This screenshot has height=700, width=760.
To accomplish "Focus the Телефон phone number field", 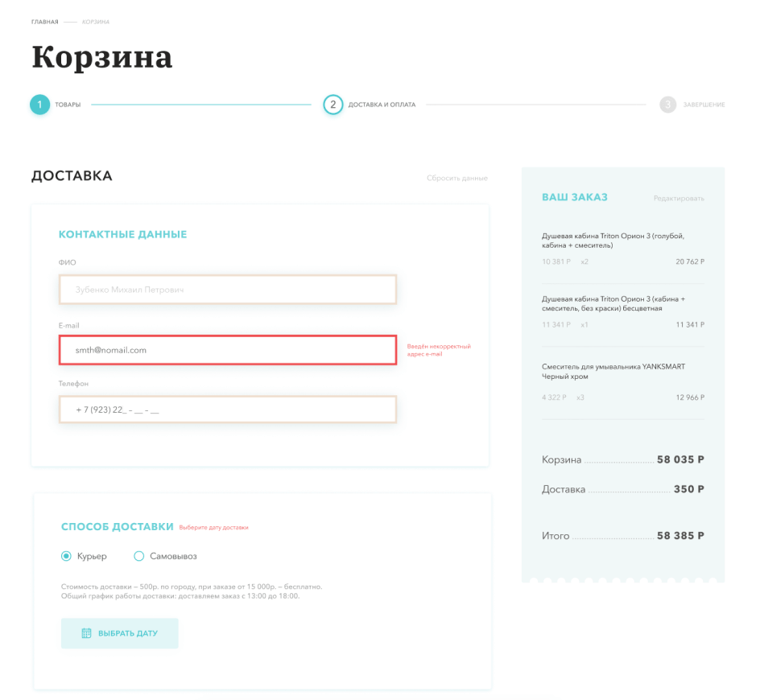I will coord(228,410).
